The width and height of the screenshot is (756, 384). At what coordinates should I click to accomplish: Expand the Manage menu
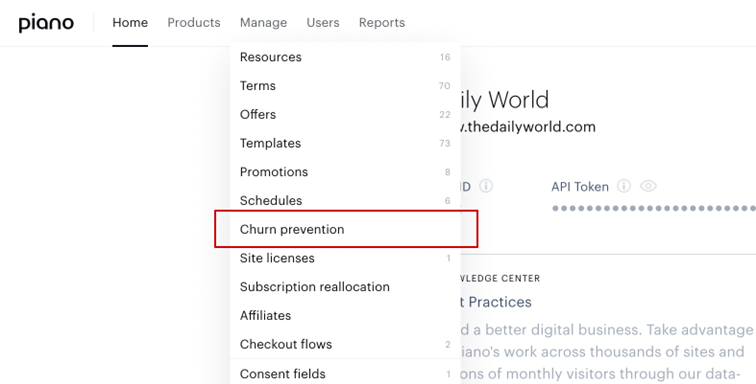click(x=263, y=23)
